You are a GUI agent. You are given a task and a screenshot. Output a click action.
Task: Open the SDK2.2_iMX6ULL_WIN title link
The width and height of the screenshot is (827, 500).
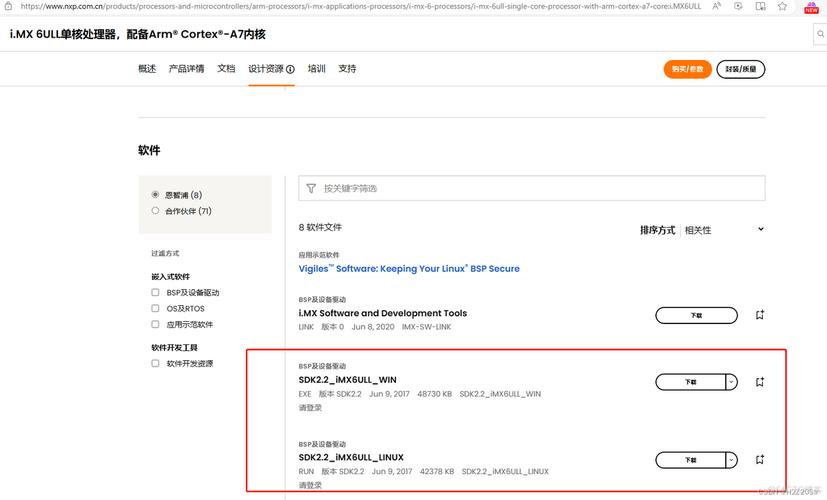coord(348,380)
